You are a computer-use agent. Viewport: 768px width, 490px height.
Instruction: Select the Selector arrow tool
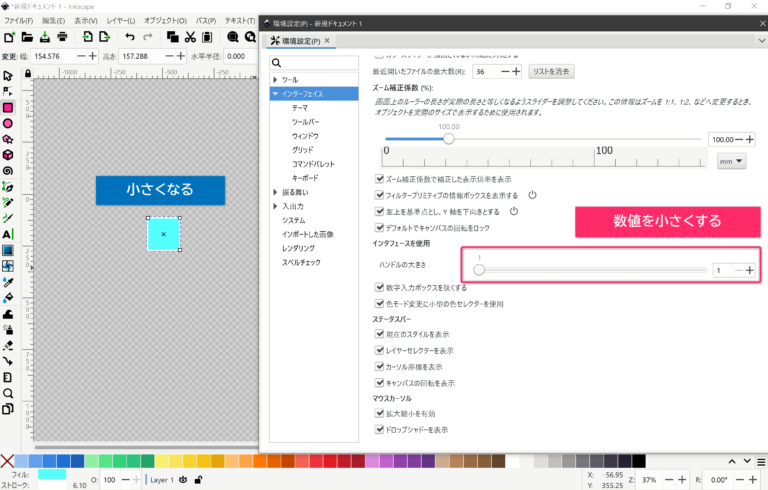click(x=8, y=76)
